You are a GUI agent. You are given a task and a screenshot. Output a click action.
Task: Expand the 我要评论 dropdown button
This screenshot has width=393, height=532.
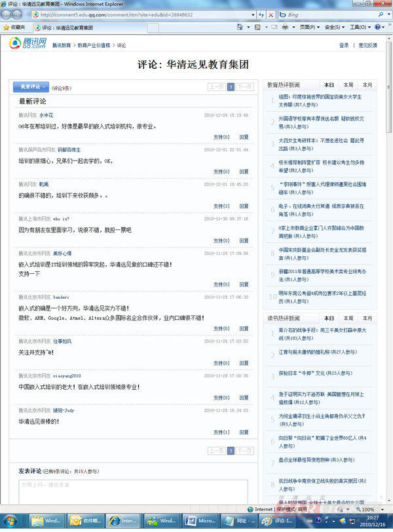click(x=31, y=86)
